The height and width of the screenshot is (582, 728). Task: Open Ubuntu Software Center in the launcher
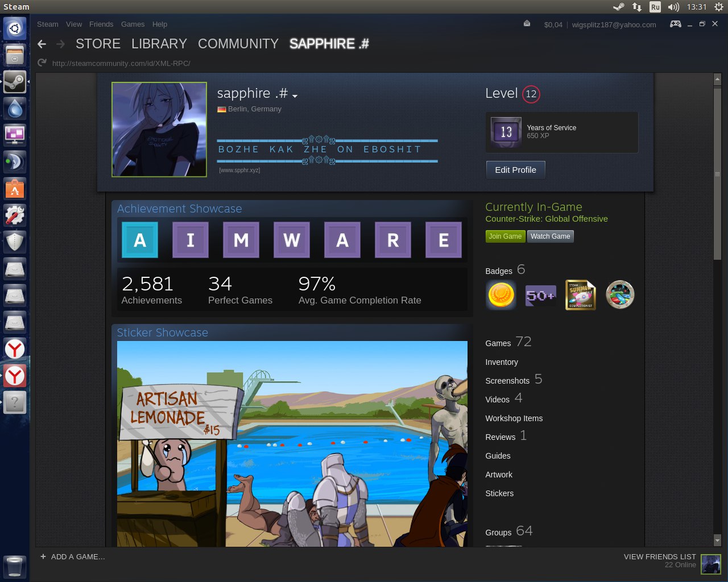(15, 189)
